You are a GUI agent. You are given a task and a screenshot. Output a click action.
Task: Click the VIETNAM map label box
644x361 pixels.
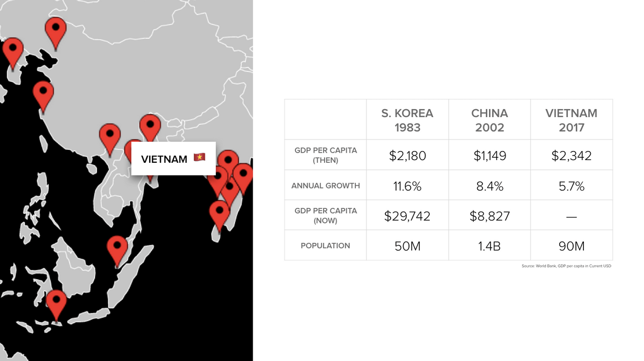tap(173, 158)
